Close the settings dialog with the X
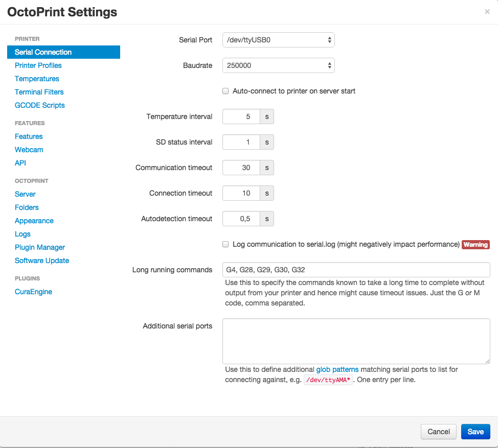498x448 pixels. pos(487,12)
